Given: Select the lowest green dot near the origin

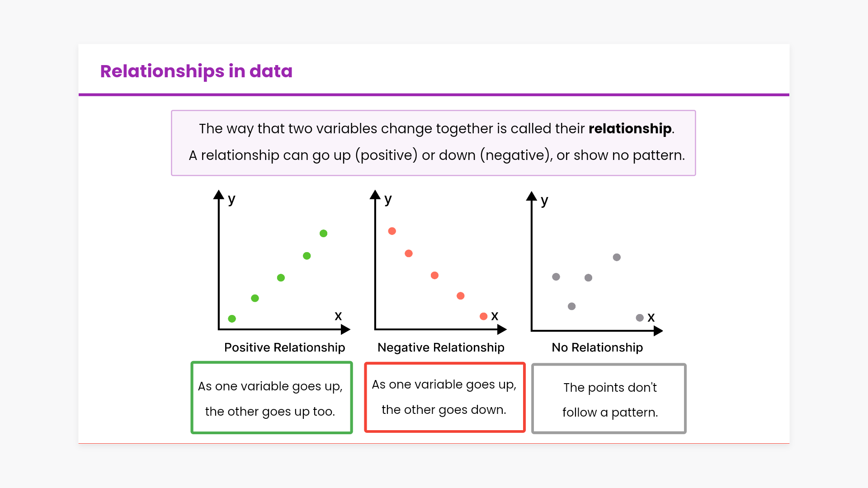Looking at the screenshot, I should point(232,319).
